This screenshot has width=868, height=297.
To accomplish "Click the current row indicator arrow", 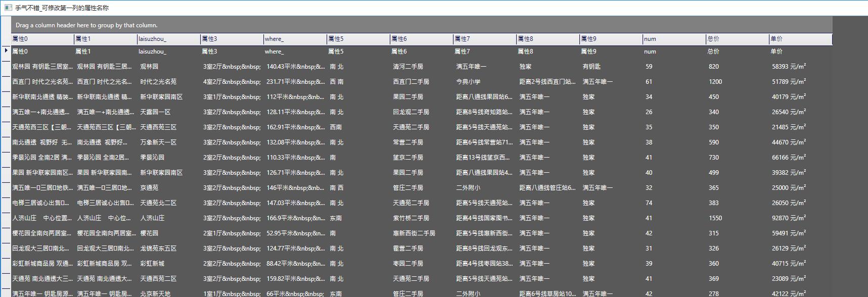I will pyautogui.click(x=6, y=50).
